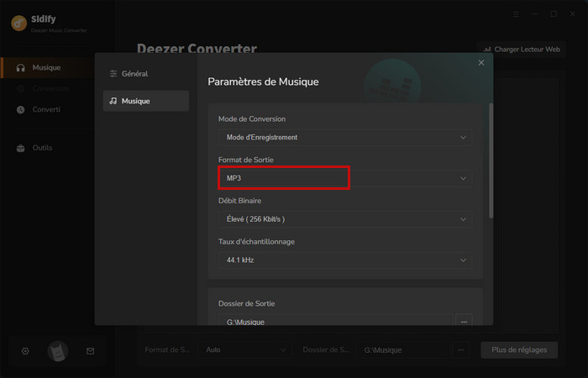Screen dimensions: 588x378
Task: Select the Musique tab in the settings dialog
Action: pos(145,101)
